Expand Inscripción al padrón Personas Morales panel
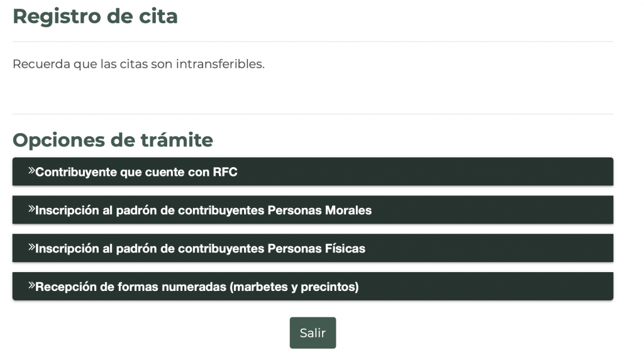Screen dimensions: 644x355 [313, 210]
